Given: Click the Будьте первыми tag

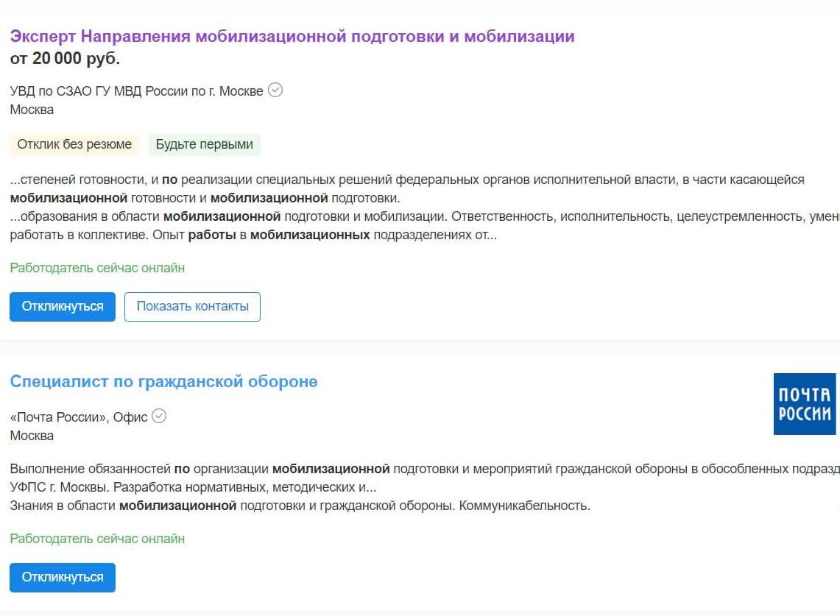Looking at the screenshot, I should pos(204,144).
